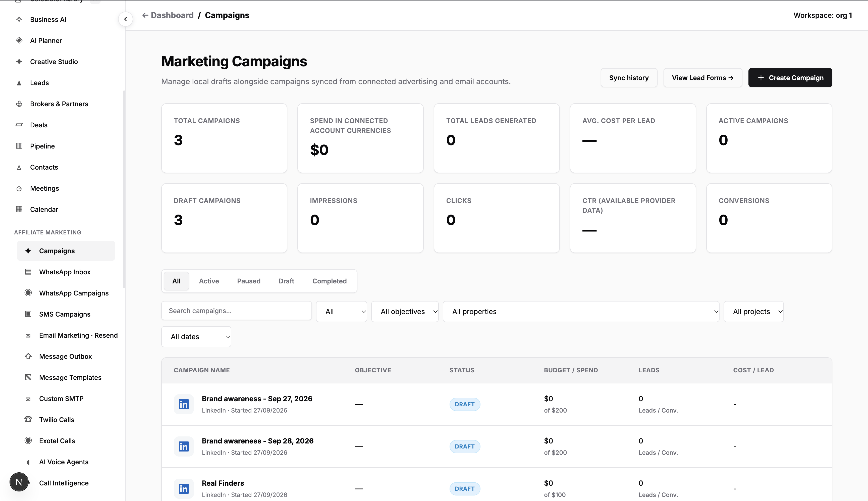The height and width of the screenshot is (501, 868).
Task: Click the Create Campaign button
Action: (x=790, y=78)
